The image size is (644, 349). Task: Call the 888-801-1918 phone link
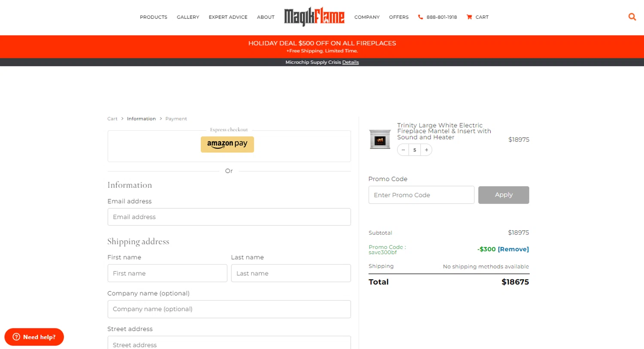441,17
